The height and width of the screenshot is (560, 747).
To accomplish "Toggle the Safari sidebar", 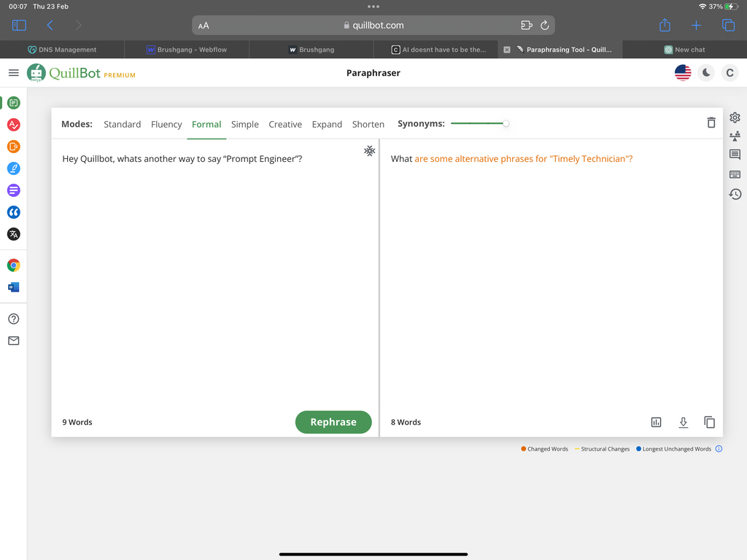I will [19, 26].
